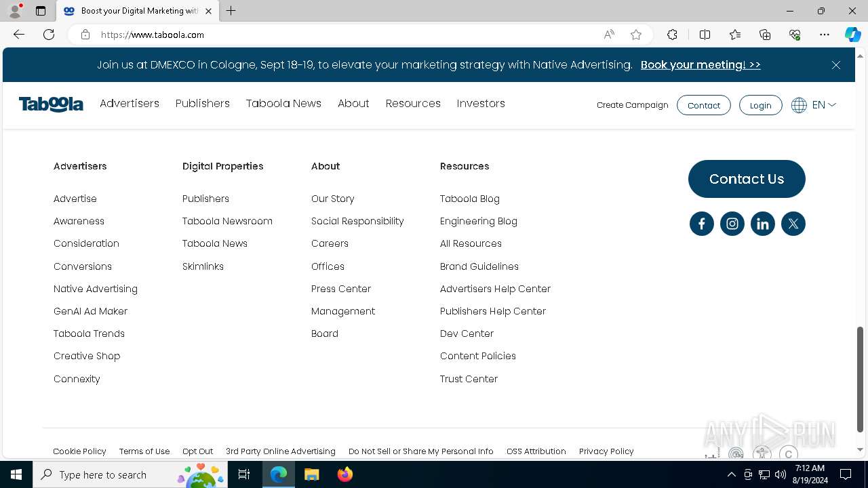
Task: Open Tab actions menu
Action: pos(41,11)
